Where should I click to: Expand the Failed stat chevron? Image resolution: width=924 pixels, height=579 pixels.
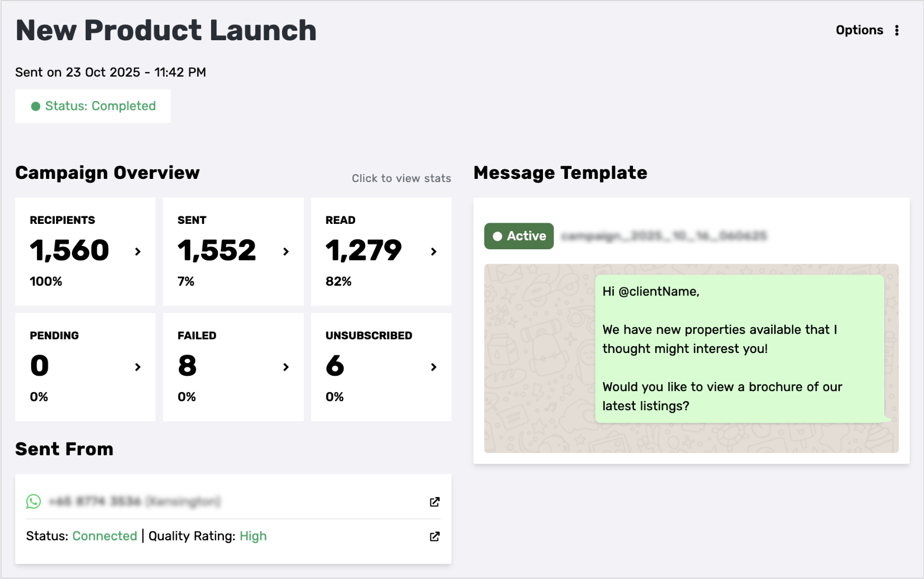pos(286,367)
